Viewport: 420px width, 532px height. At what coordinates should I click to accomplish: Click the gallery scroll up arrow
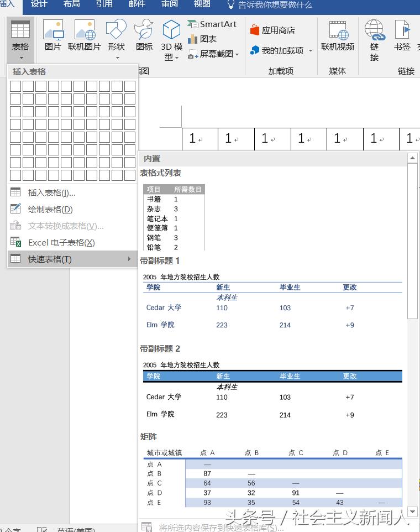(x=412, y=158)
